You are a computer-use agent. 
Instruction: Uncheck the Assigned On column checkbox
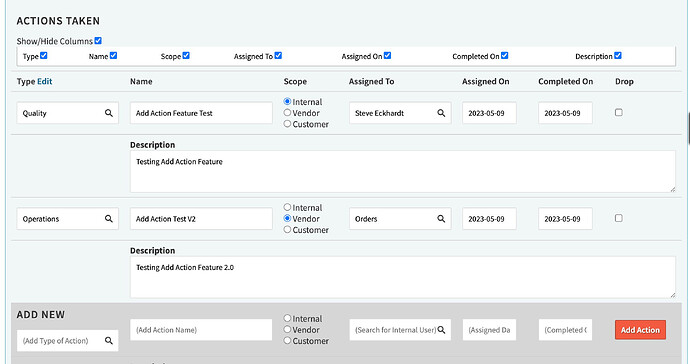tap(387, 55)
